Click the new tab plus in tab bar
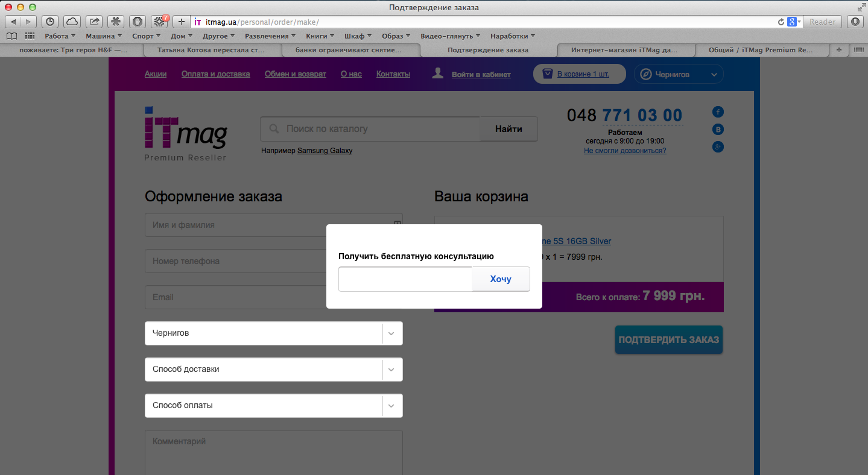Viewport: 868px width, 475px height. 839,51
